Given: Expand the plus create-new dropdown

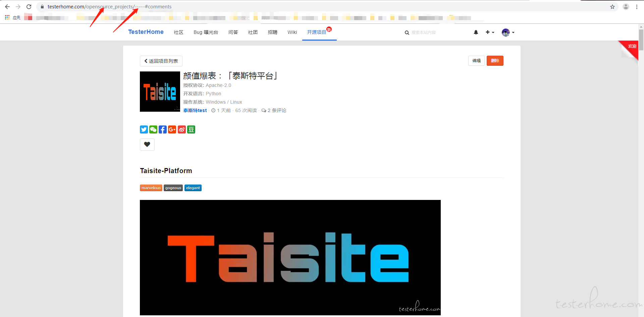Looking at the screenshot, I should point(490,32).
